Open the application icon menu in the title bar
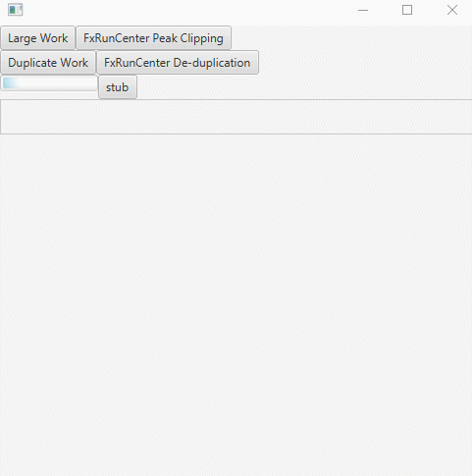This screenshot has height=476, width=472. [15, 10]
